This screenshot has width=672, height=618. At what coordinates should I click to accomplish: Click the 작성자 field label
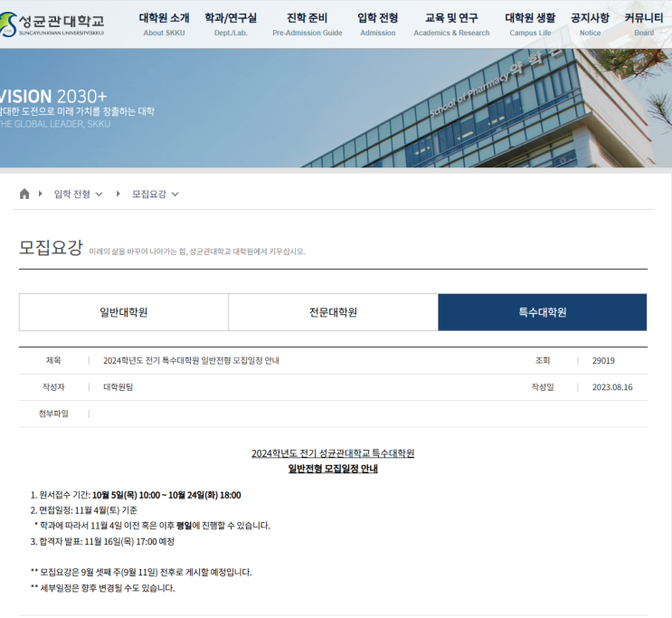[53, 387]
